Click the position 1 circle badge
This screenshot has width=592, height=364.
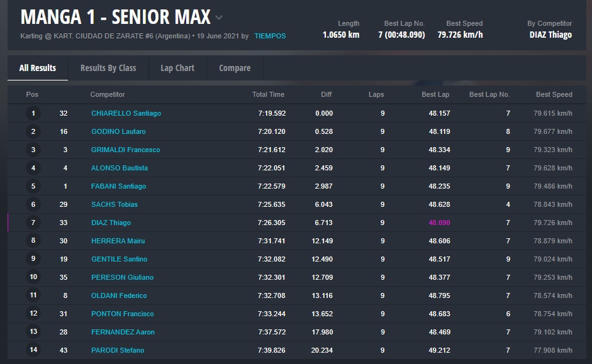coord(33,114)
